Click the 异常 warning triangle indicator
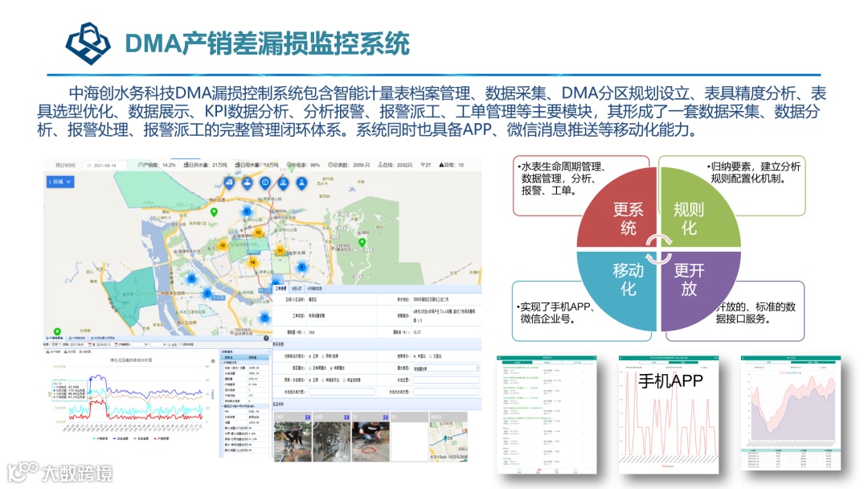Screen dimensions: 868x489 pyautogui.click(x=451, y=165)
